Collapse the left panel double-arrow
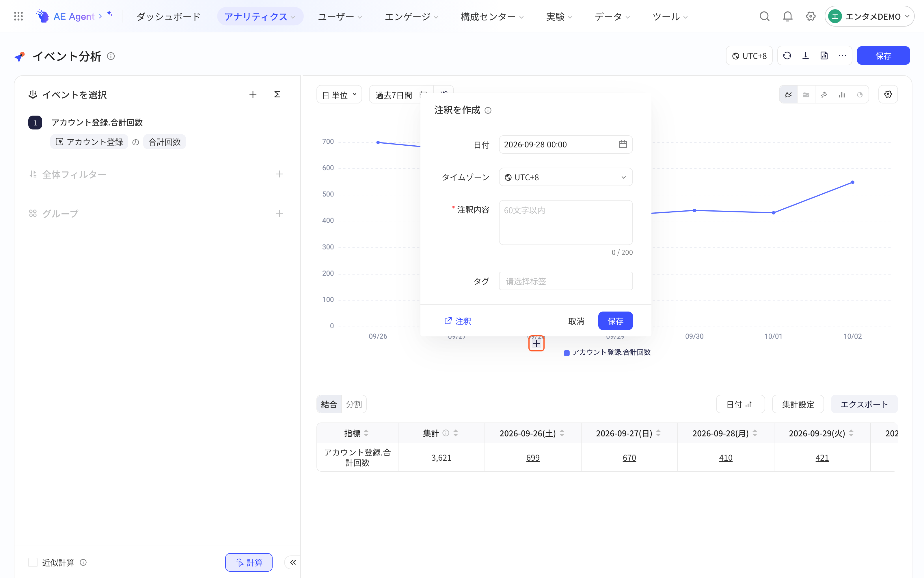 pos(293,562)
